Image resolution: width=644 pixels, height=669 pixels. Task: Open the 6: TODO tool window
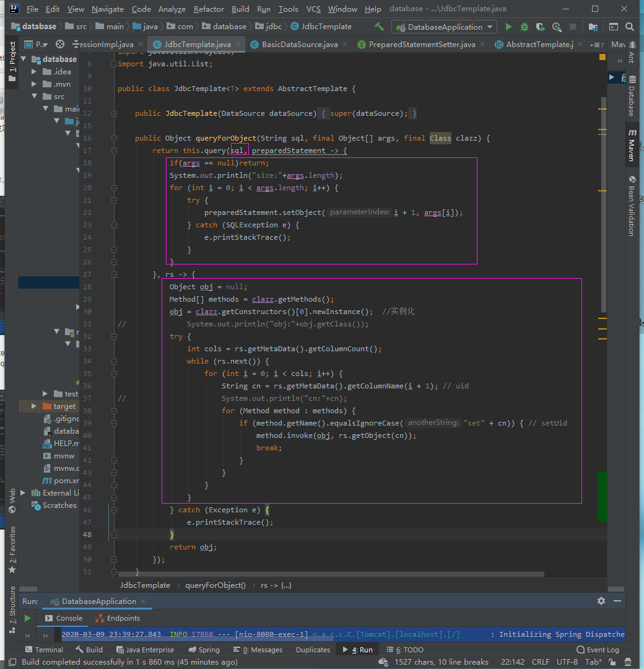pos(405,650)
